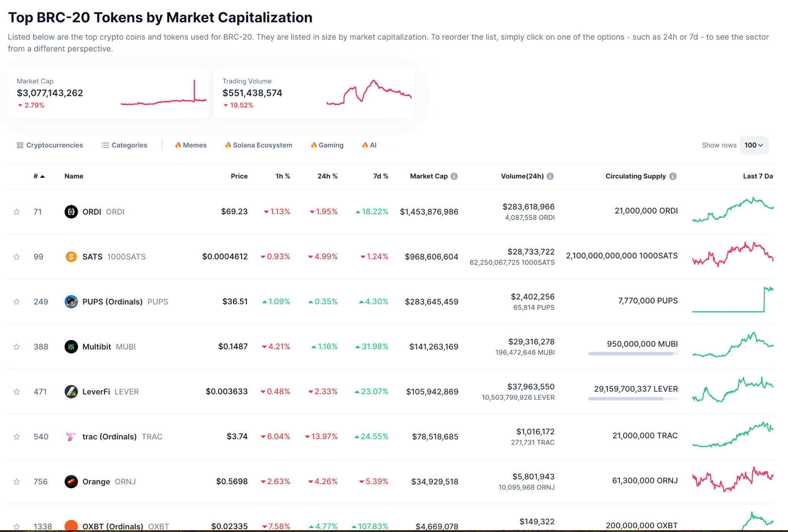Open the PUPS (Ordinals) link

[125, 302]
